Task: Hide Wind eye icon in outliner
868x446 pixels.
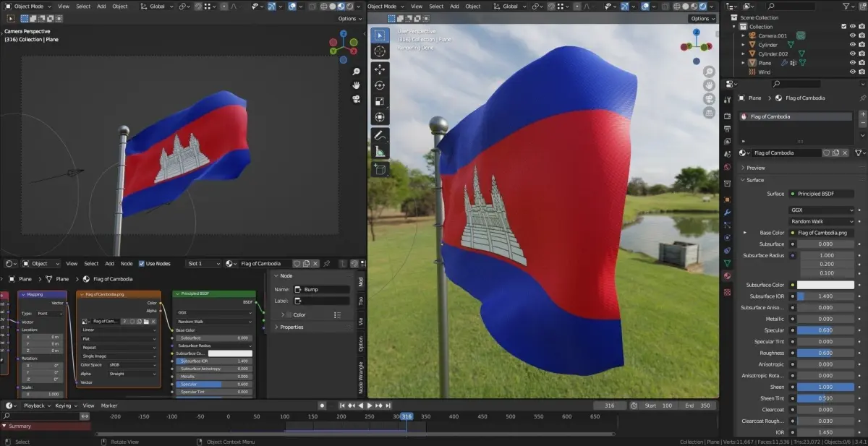Action: [852, 72]
